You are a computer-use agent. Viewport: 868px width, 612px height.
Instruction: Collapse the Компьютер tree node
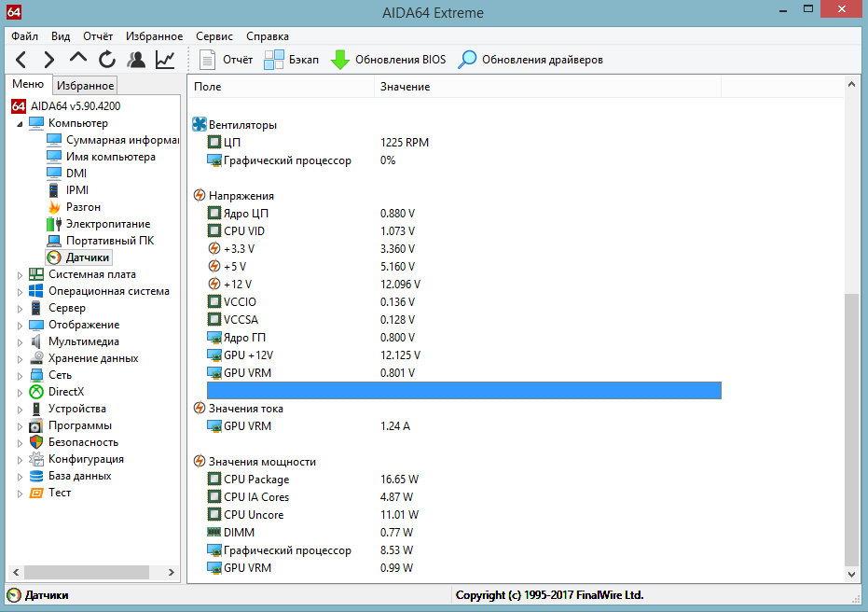coord(20,123)
